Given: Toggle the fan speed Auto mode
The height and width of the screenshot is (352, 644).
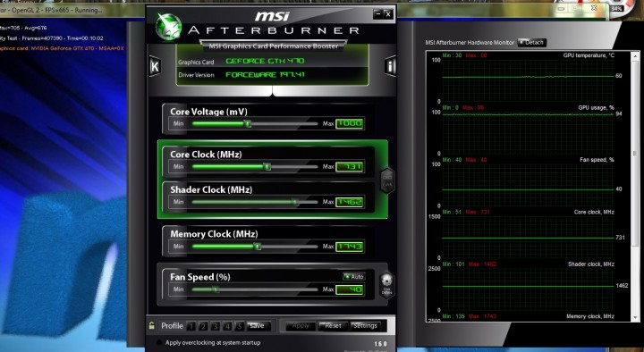Looking at the screenshot, I should 353,277.
